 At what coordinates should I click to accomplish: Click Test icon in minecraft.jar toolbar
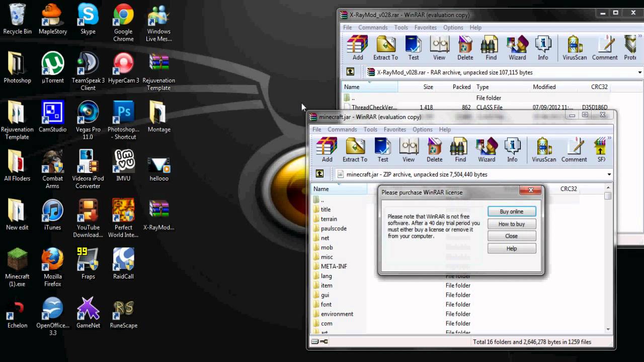[383, 150]
